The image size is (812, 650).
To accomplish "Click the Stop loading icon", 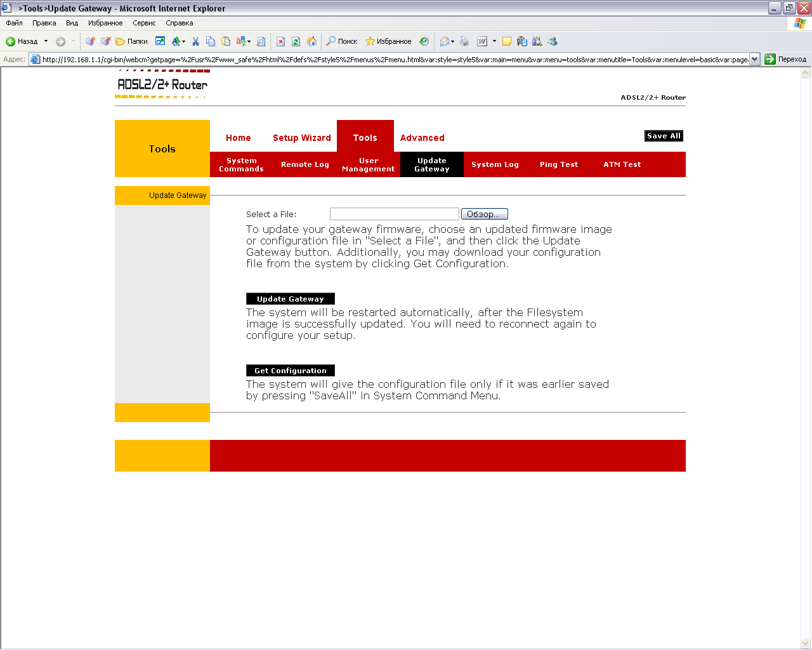I will click(x=280, y=41).
